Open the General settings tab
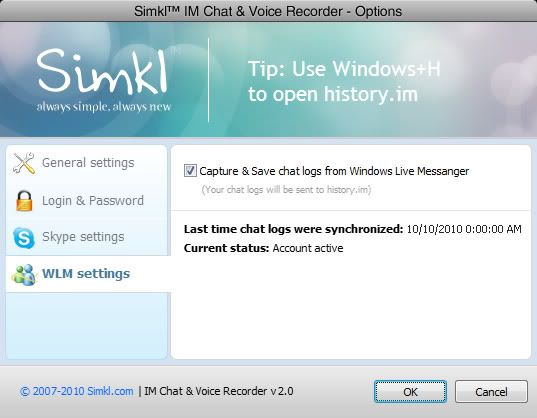Image resolution: width=537 pixels, height=418 pixels. [x=87, y=163]
